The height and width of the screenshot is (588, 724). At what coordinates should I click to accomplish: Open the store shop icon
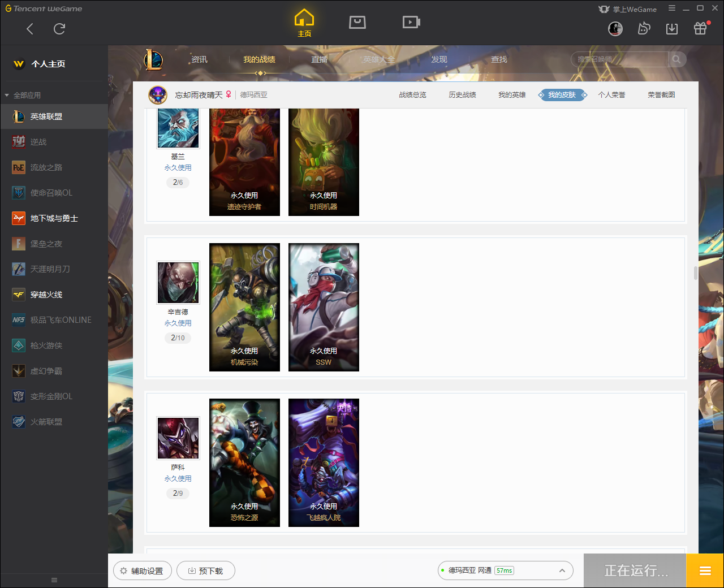coord(357,22)
